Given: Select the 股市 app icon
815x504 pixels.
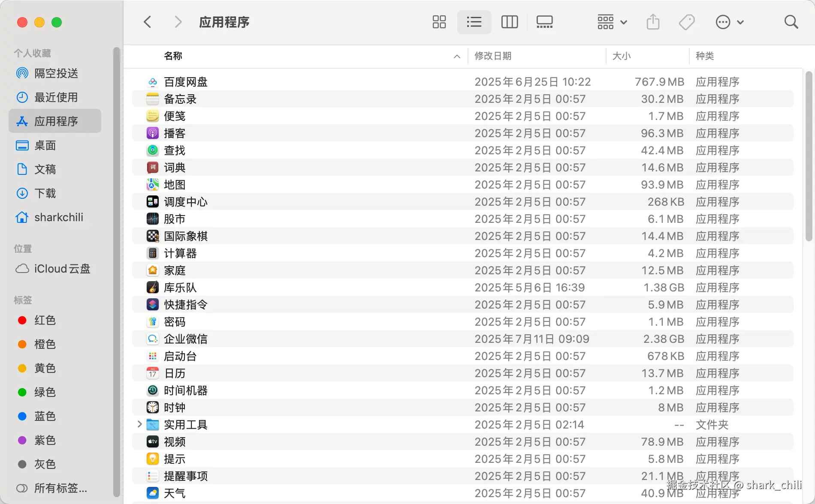Looking at the screenshot, I should [153, 219].
